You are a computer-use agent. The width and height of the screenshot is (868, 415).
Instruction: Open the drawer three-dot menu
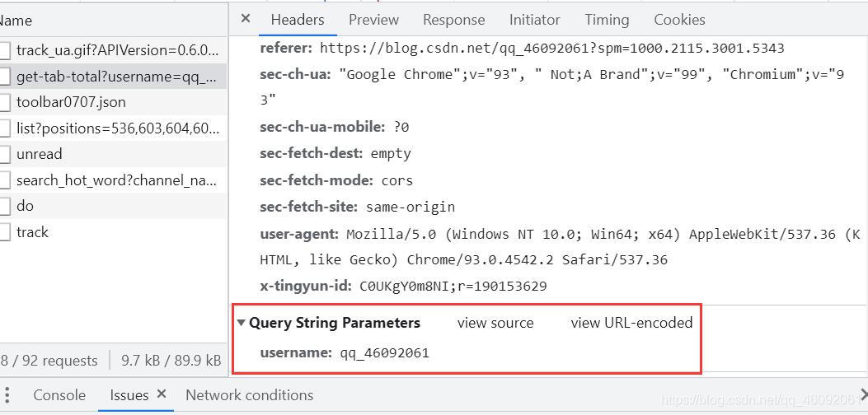tap(7, 395)
